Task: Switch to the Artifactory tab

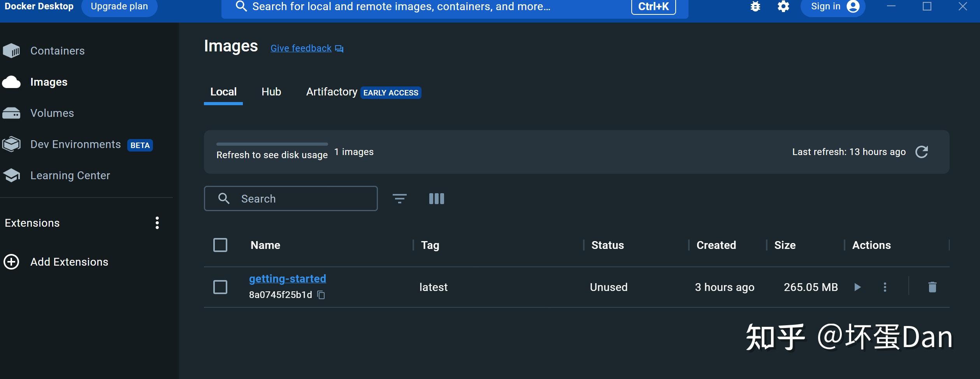Action: point(332,92)
